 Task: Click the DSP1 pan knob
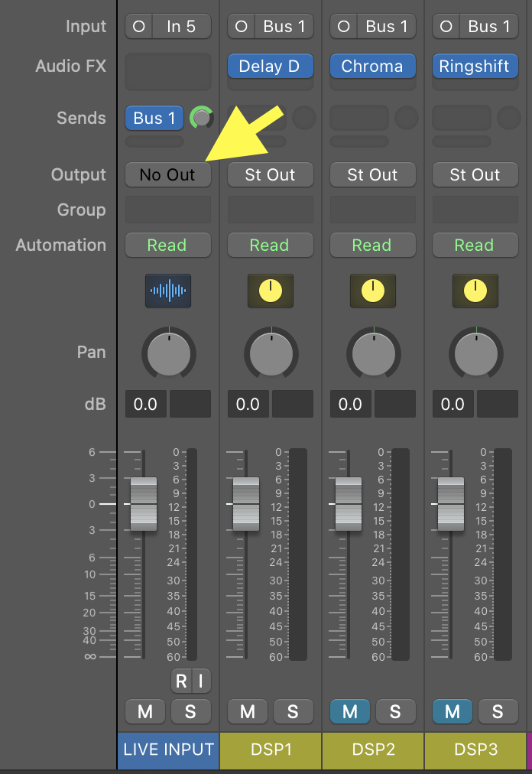pyautogui.click(x=271, y=353)
